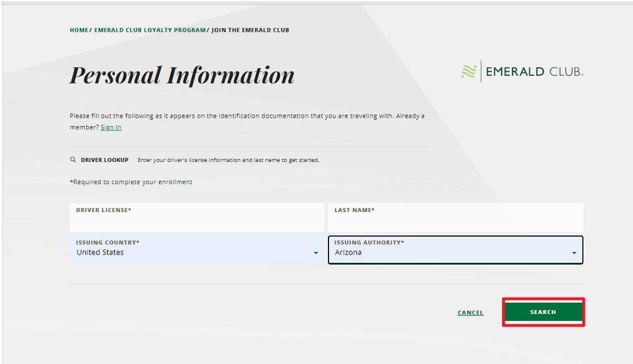Click the Cancel link

tap(470, 313)
